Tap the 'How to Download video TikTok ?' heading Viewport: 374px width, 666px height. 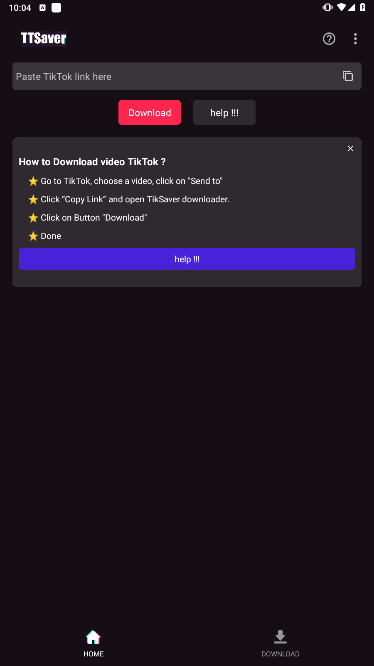[x=92, y=162]
